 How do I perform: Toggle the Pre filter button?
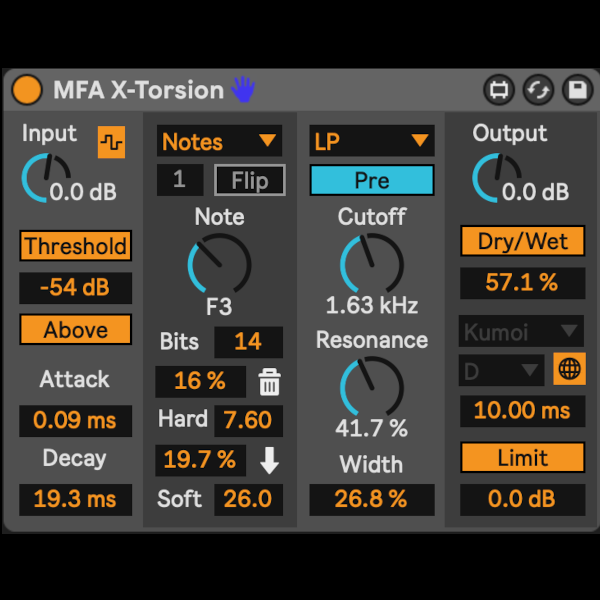372,180
